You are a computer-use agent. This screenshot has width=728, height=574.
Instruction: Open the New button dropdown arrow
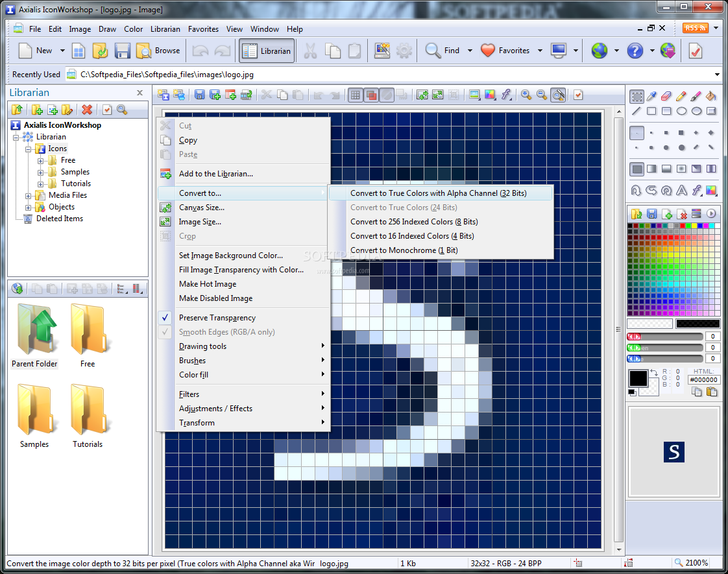point(62,51)
